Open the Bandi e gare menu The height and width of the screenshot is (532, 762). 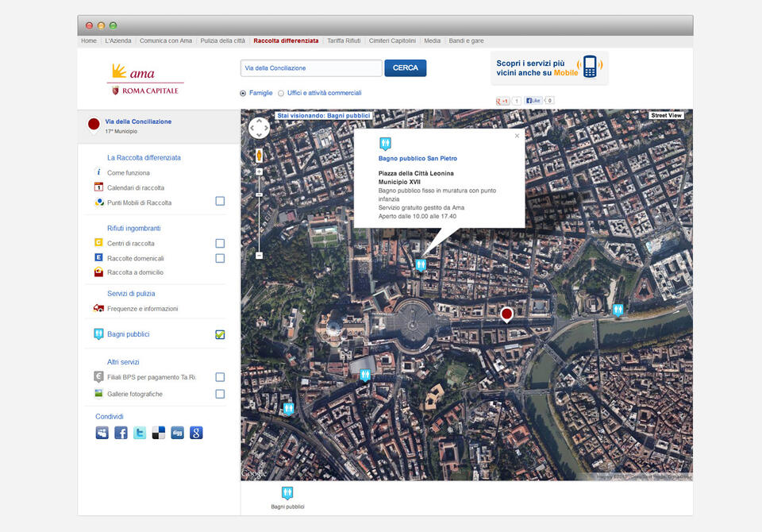pos(466,40)
